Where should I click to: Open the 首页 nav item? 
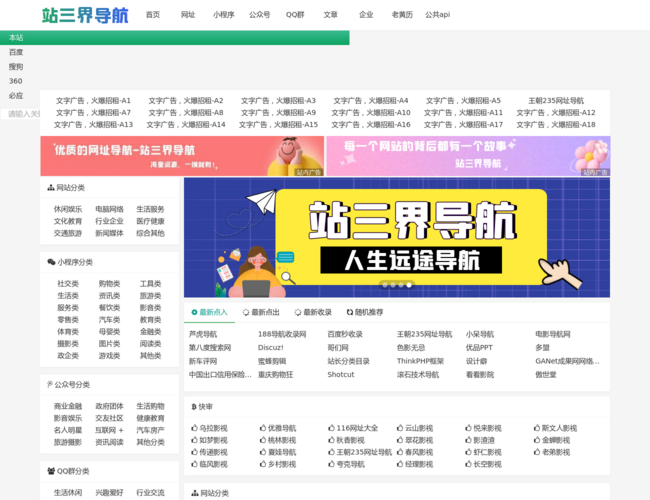(153, 15)
